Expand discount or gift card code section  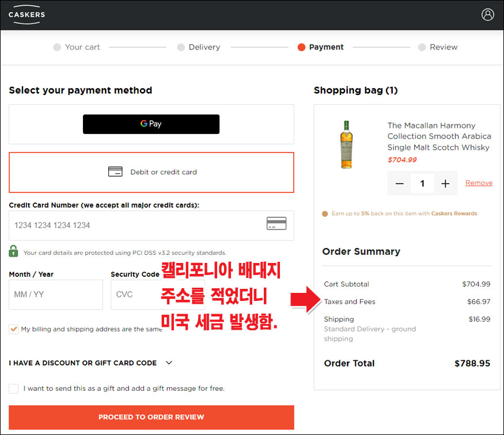point(90,363)
